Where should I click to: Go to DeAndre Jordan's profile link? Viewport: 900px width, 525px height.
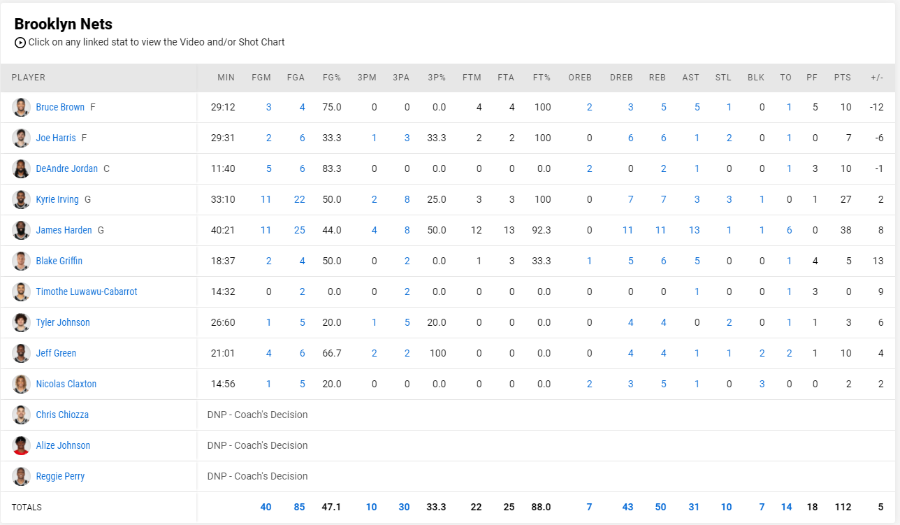tap(67, 169)
